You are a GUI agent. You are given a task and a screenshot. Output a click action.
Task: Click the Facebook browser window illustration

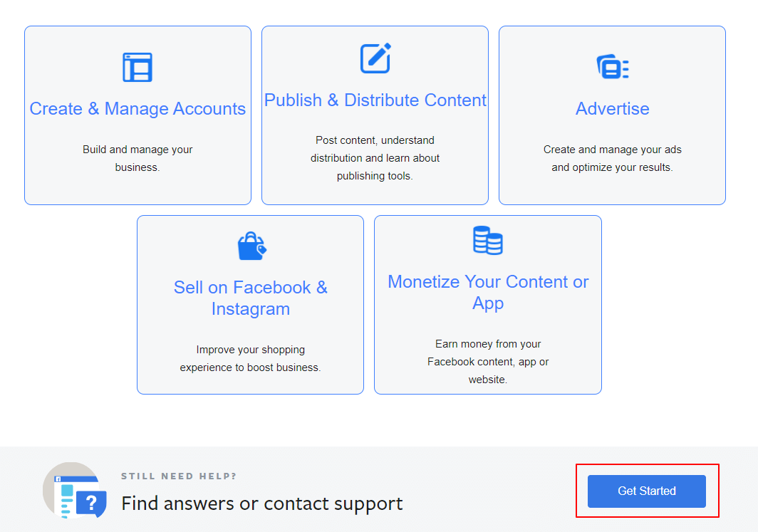coord(66,493)
